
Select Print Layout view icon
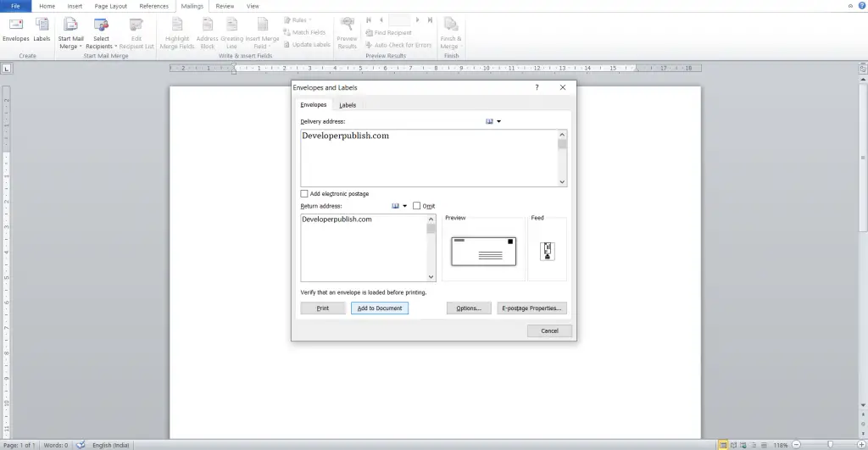(723, 445)
